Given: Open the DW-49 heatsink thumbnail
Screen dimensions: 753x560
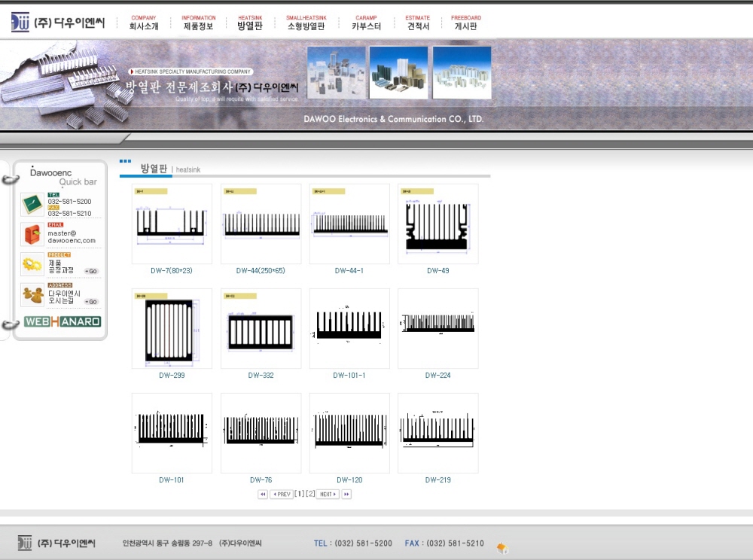Looking at the screenshot, I should click(x=437, y=224).
